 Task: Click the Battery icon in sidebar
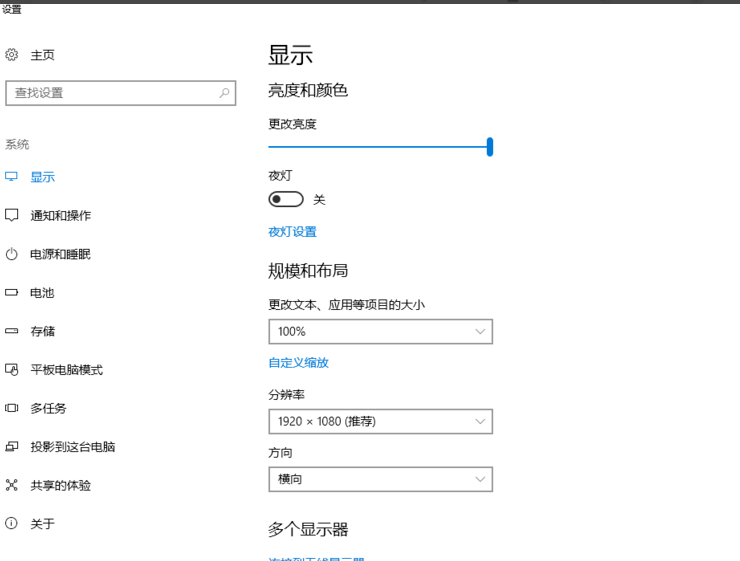[12, 293]
